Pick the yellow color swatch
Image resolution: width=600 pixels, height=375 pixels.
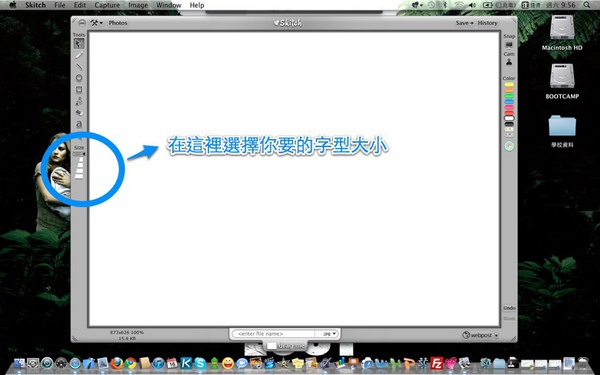509,85
